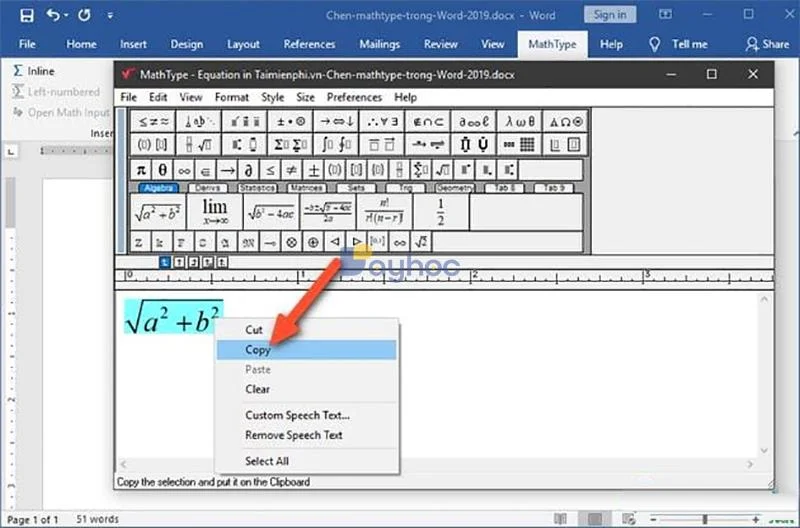
Task: Click the Sign in button
Action: 610,15
